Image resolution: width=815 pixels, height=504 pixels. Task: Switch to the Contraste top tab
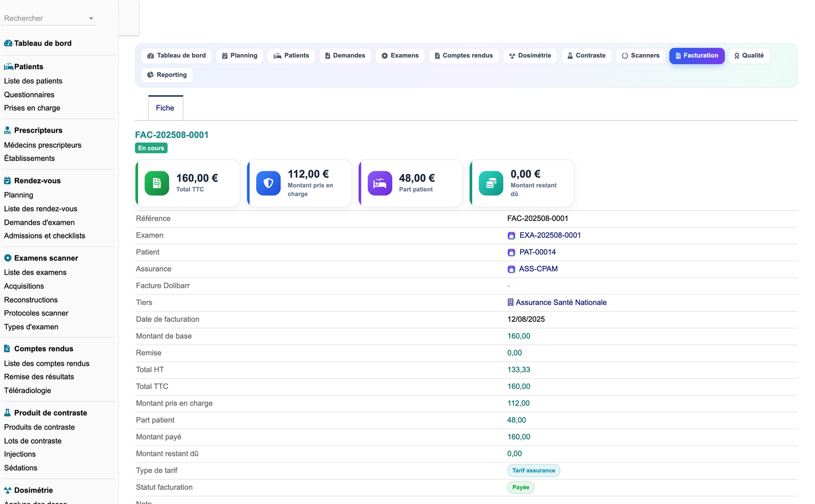(x=587, y=56)
